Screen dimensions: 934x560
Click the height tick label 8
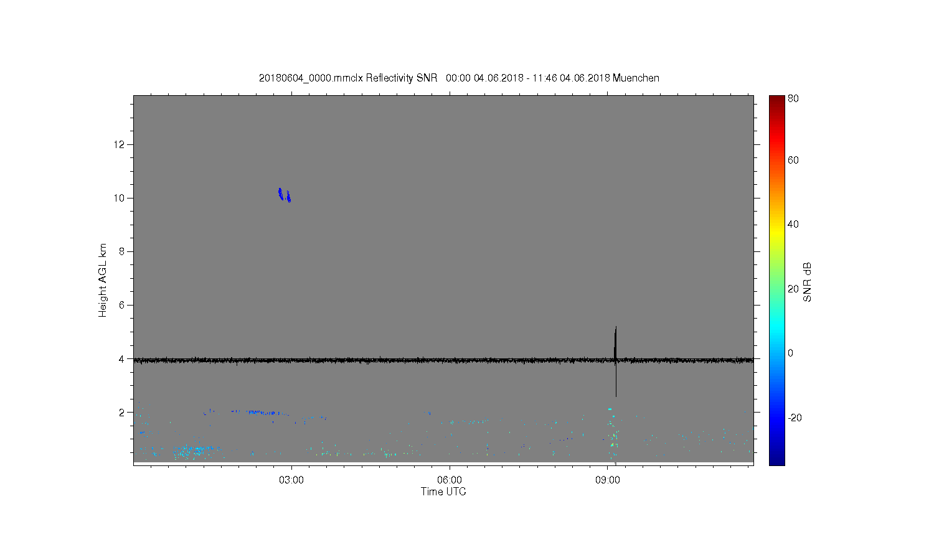coord(123,251)
